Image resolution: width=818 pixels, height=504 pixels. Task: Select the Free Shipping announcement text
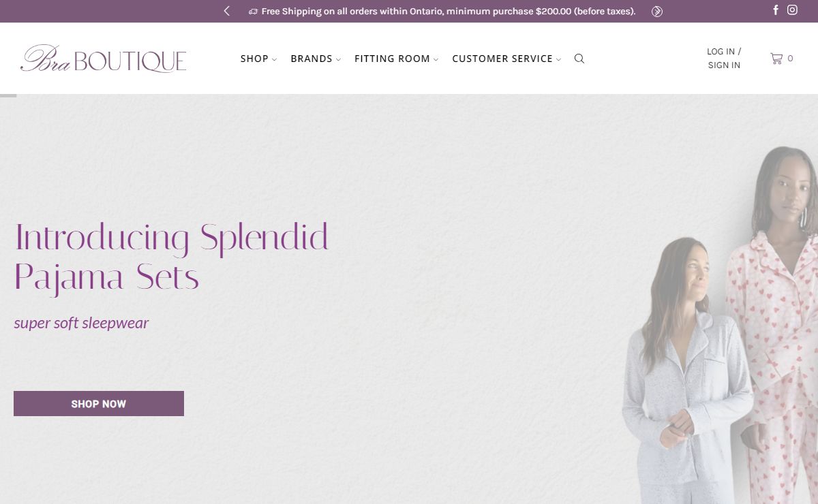pyautogui.click(x=449, y=11)
